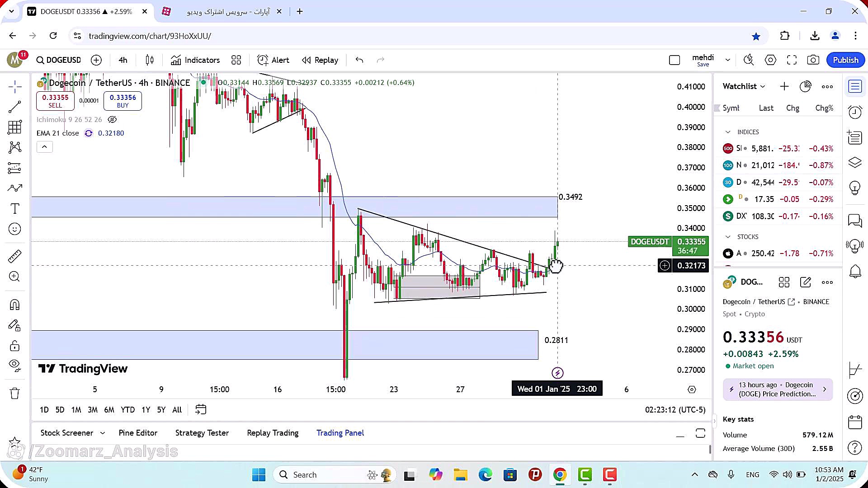Open the Indicators dialog
The width and height of the screenshot is (868, 488).
tap(195, 60)
